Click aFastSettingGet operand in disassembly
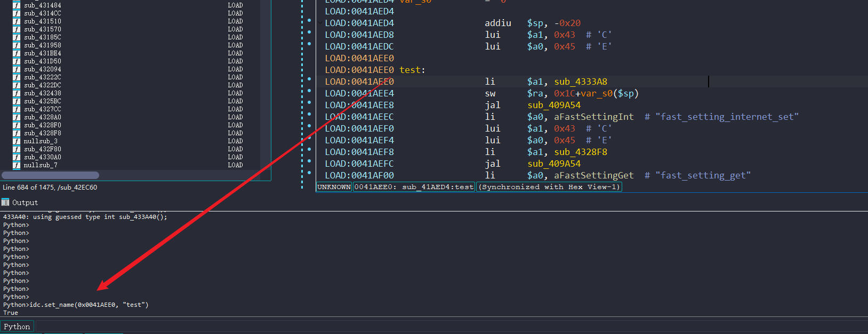The height and width of the screenshot is (334, 868). pos(594,176)
